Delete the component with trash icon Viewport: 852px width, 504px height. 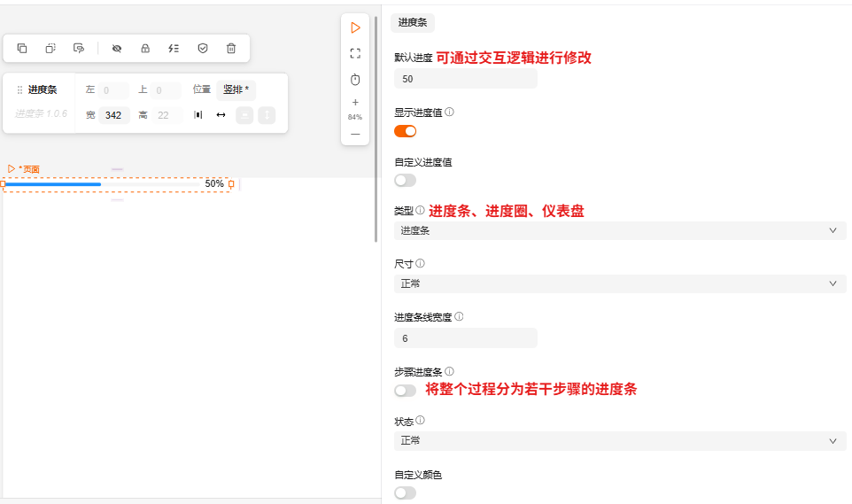[x=231, y=49]
